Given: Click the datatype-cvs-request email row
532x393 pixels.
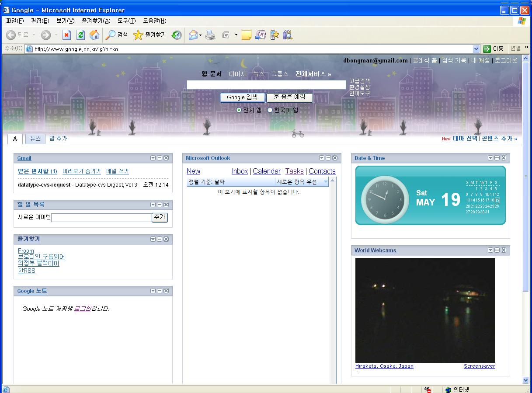Looking at the screenshot, I should 93,185.
